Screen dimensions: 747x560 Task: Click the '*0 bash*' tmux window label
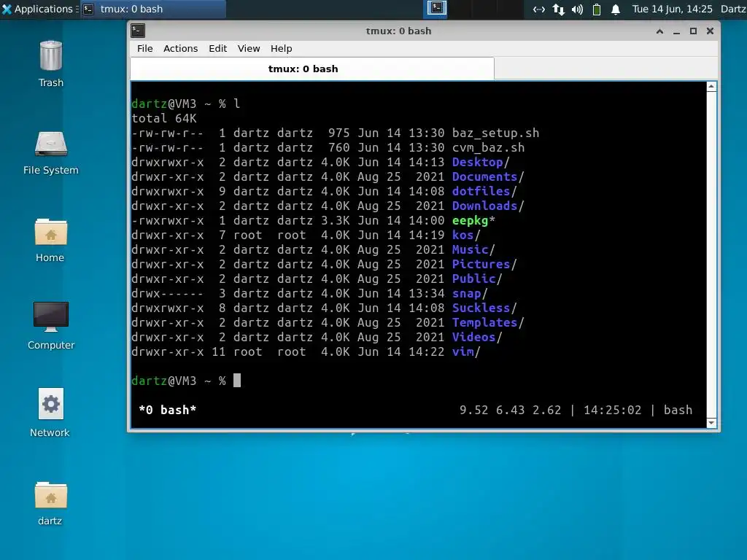(167, 410)
